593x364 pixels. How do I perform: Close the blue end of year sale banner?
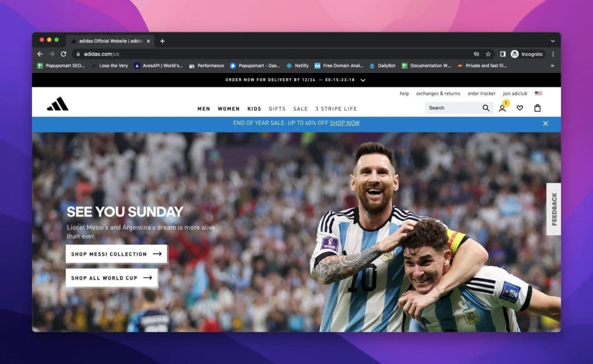(546, 124)
